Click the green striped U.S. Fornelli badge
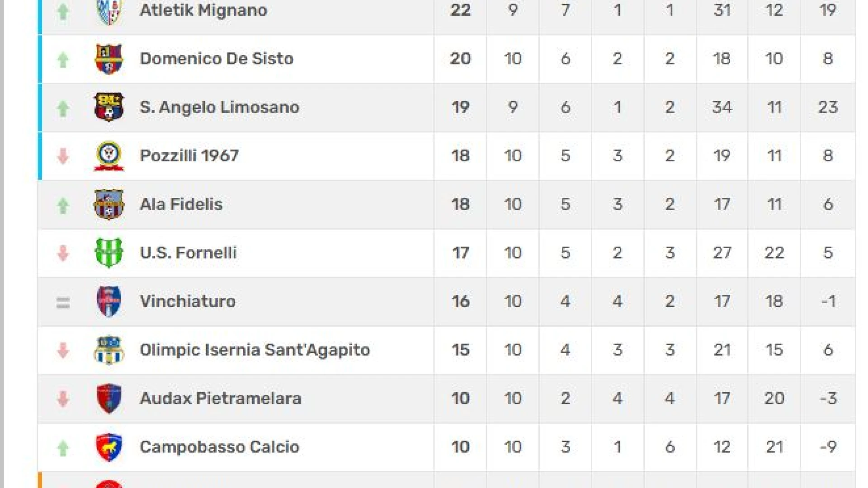868x488 pixels. coord(108,253)
